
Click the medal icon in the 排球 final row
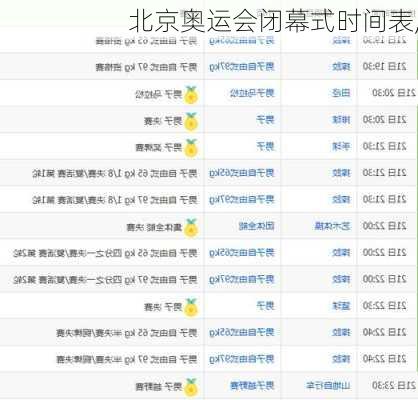(x=191, y=121)
